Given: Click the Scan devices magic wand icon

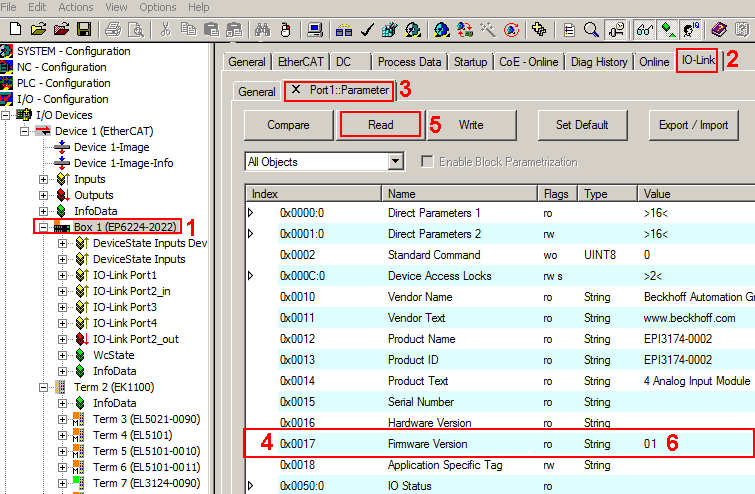Looking at the screenshot, I should pyautogui.click(x=487, y=30).
